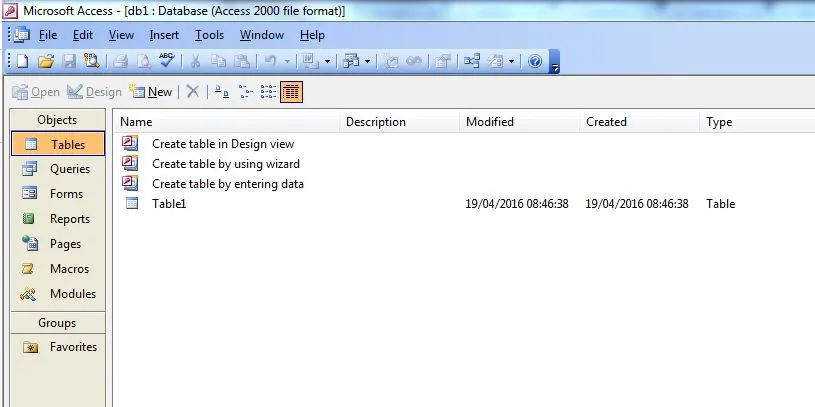Click the Code toolbar icon
This screenshot has height=407, width=815.
(x=391, y=61)
